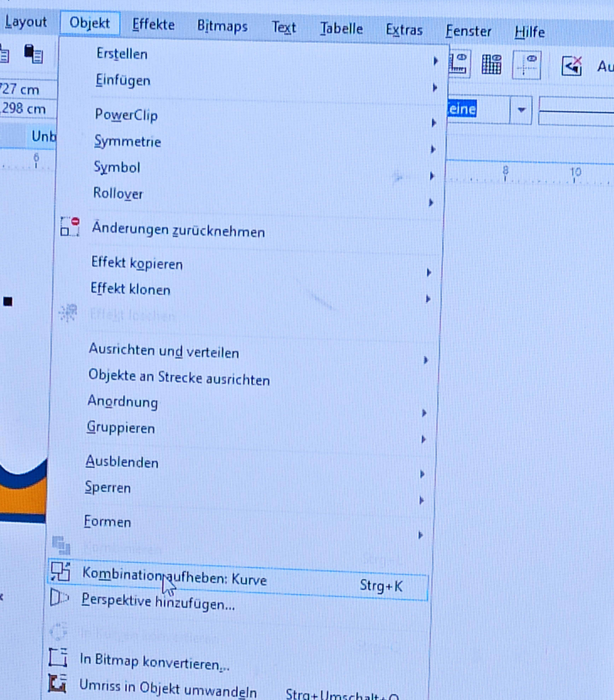Screen dimensions: 614x700
Task: Click the Show Guidelines toolbar icon
Action: pyautogui.click(x=526, y=65)
